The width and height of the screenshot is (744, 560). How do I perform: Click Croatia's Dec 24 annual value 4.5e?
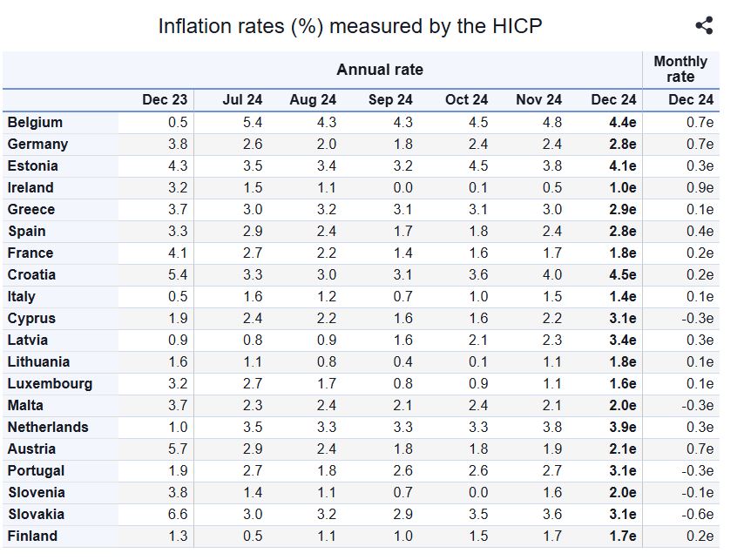(623, 275)
